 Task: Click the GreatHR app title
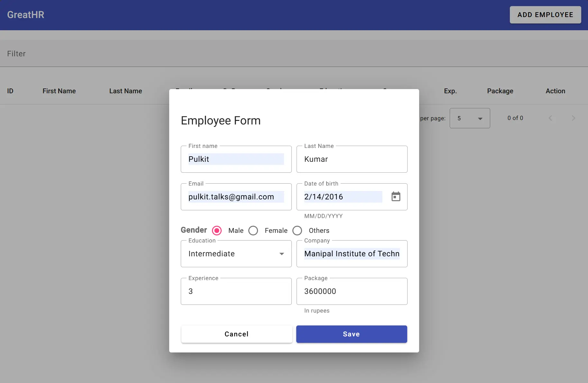point(26,15)
